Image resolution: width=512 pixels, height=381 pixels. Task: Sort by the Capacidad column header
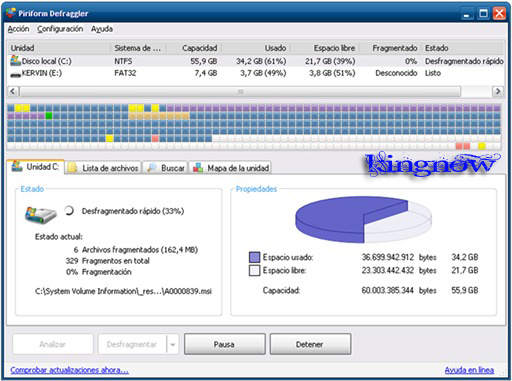click(x=194, y=48)
